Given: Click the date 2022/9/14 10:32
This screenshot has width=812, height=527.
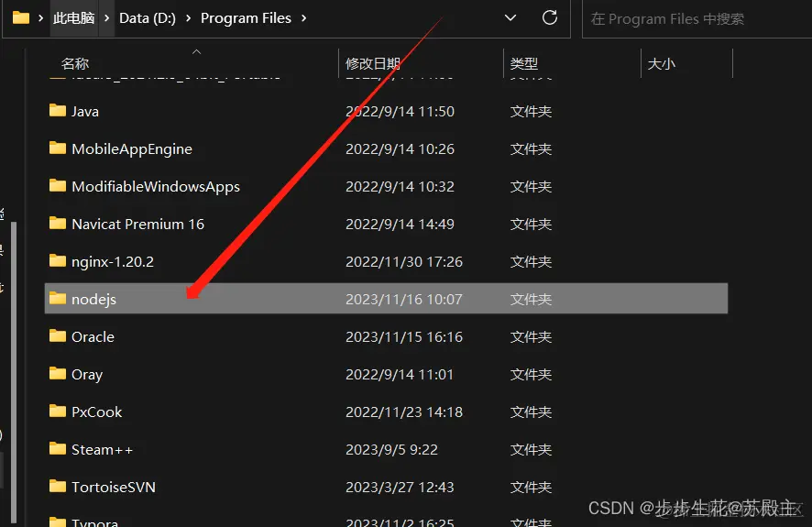Looking at the screenshot, I should point(400,186).
